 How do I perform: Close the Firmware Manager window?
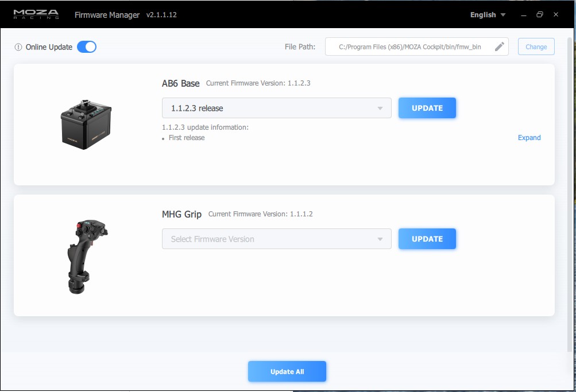[556, 15]
